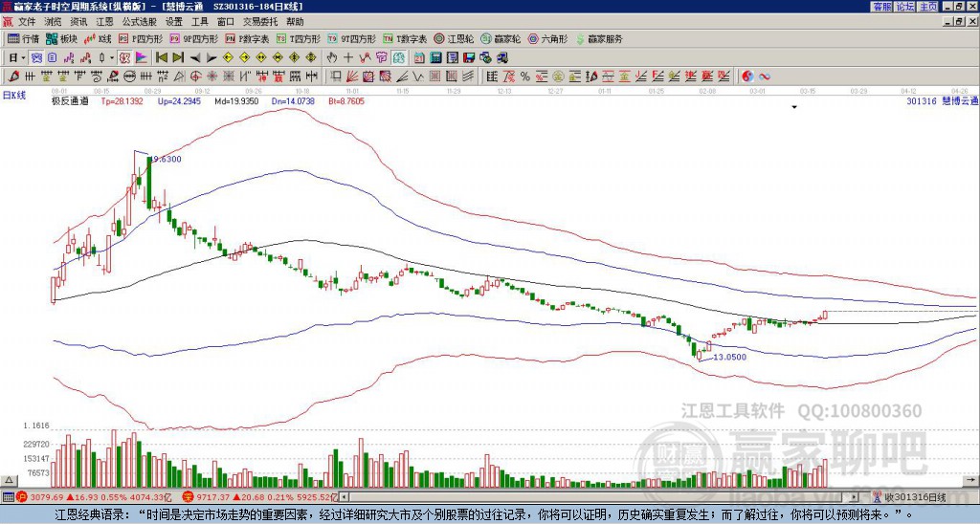Screen dimensions: 980x524
Task: Click the 19.6300 high price label
Action: 167,160
